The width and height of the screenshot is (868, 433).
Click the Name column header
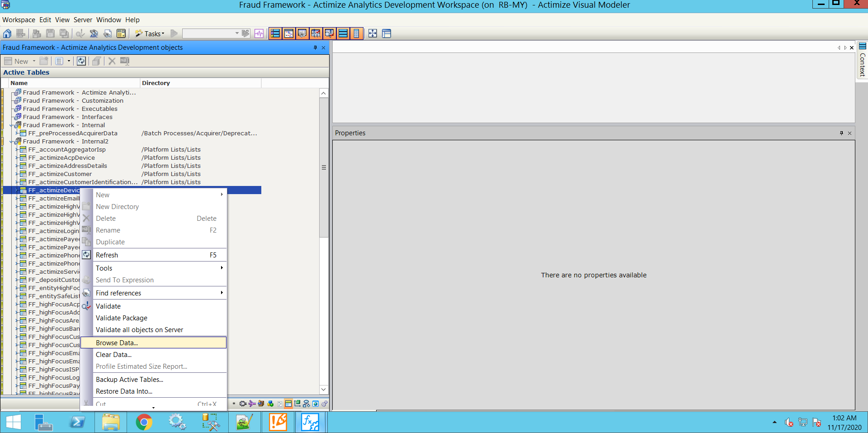pos(75,83)
